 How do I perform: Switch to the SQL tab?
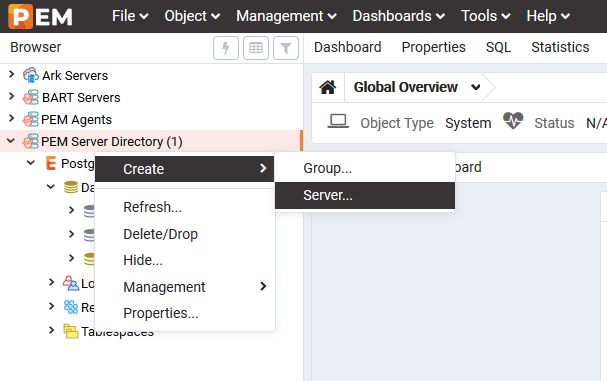(x=498, y=47)
